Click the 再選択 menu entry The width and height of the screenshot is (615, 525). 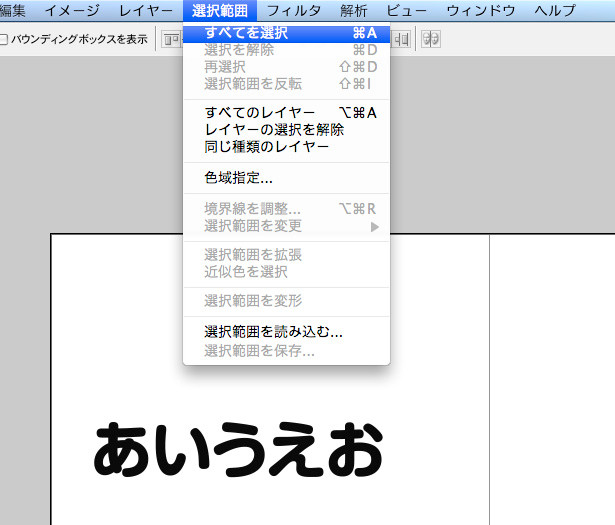tap(286, 67)
